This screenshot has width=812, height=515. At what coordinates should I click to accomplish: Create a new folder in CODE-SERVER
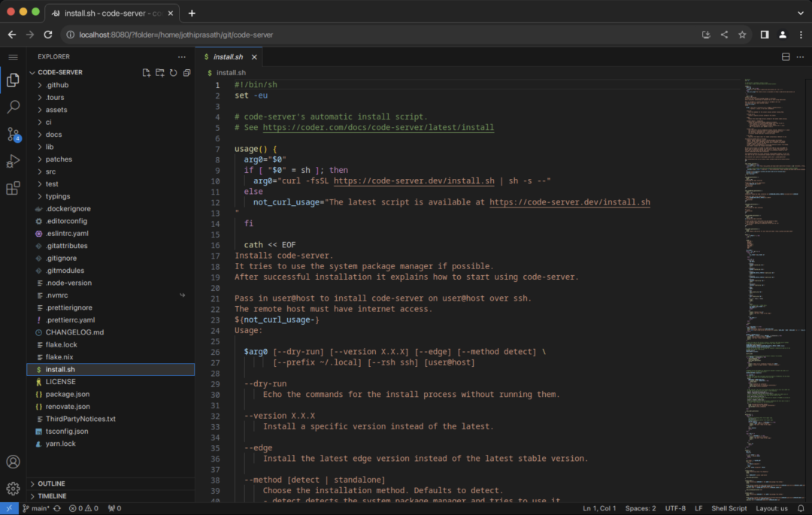coord(160,72)
